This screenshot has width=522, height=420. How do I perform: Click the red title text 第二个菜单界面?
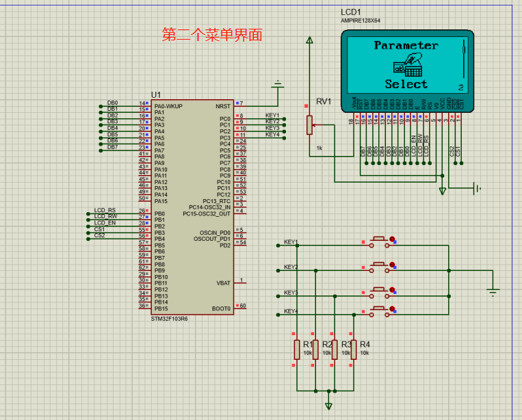click(212, 35)
